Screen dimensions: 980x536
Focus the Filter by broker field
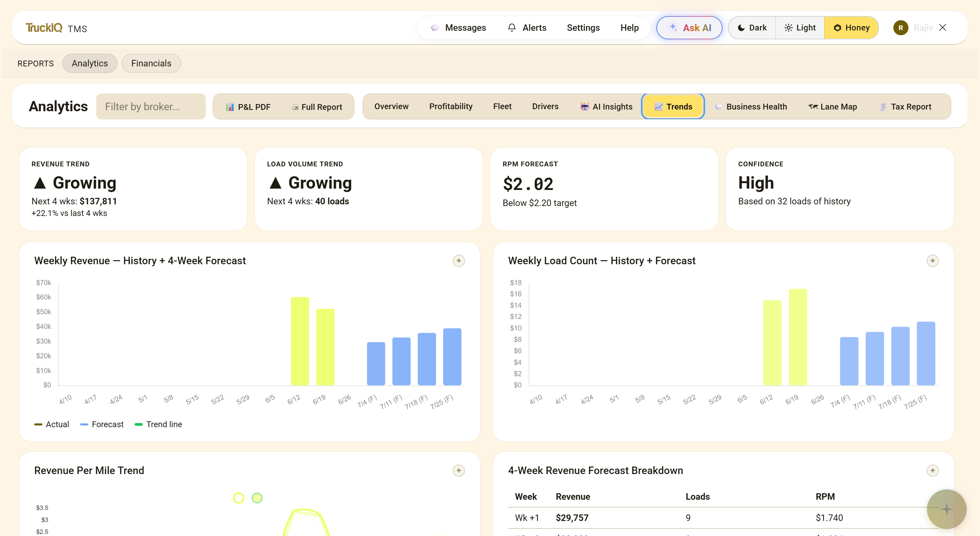151,107
